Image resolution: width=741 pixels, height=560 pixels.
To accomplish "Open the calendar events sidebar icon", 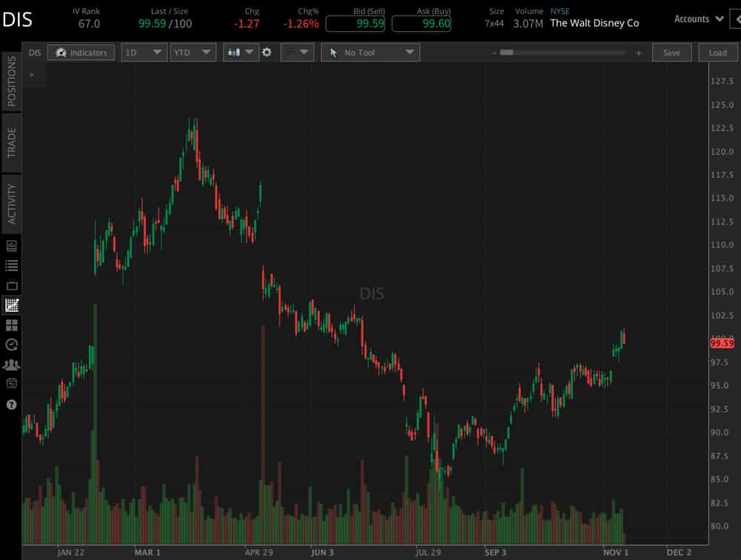I will tap(11, 384).
